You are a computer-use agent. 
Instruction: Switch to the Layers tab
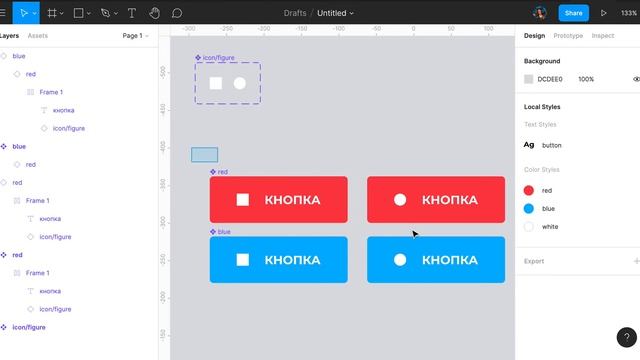(x=9, y=36)
